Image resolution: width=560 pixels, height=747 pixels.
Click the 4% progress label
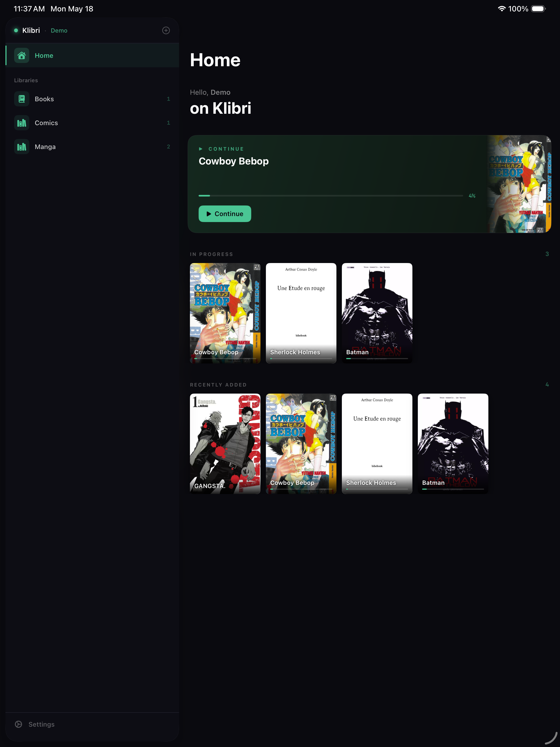click(472, 196)
